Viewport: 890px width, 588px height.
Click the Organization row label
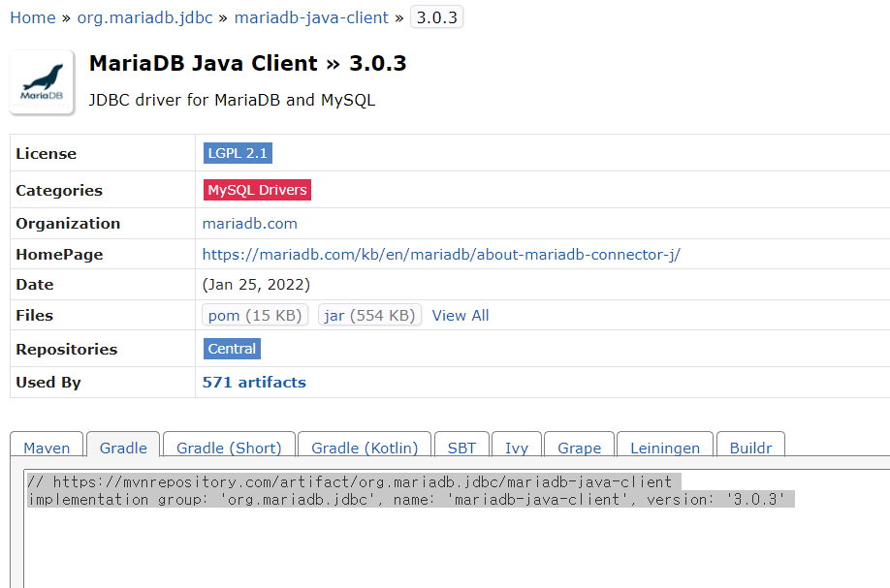68,224
